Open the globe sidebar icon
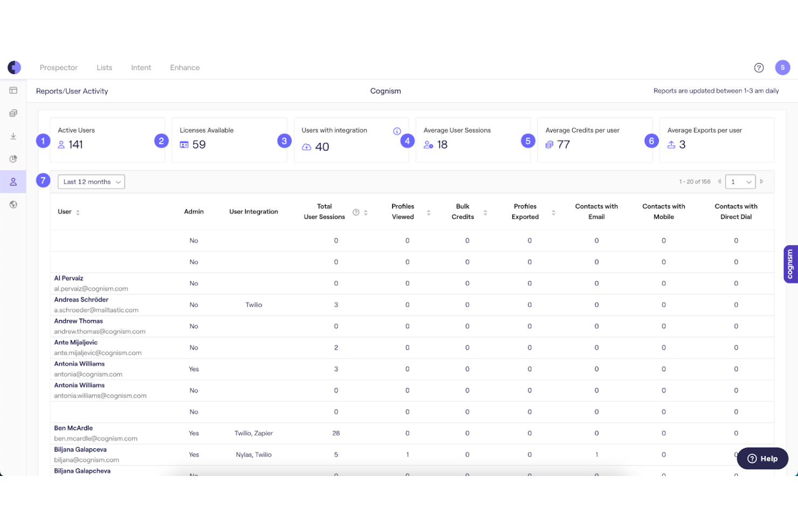 pos(13,204)
